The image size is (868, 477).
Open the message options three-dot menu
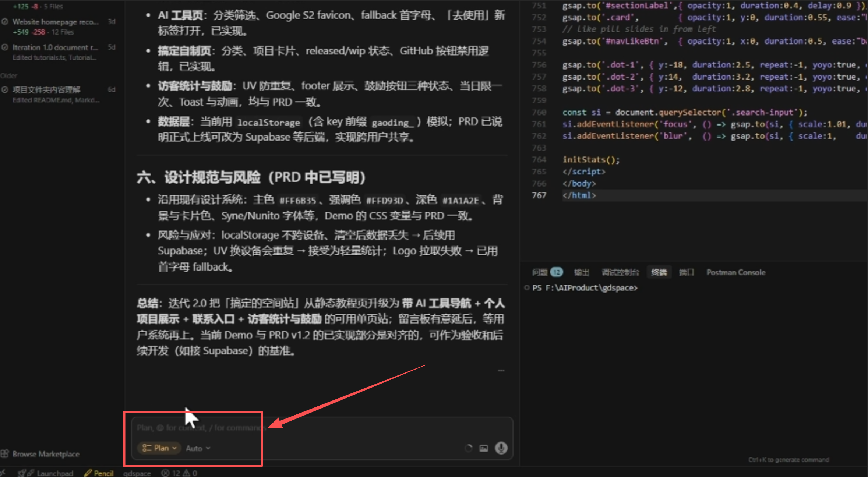[501, 370]
